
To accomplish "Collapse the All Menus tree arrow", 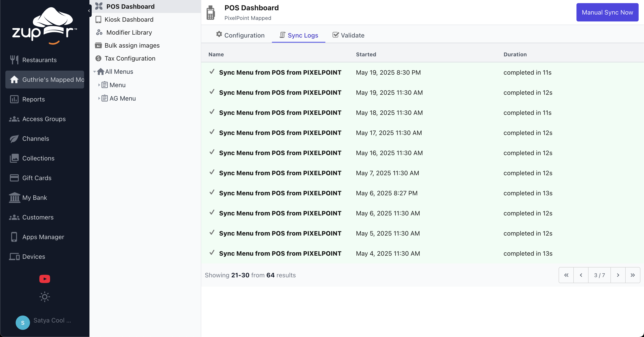I will [95, 72].
